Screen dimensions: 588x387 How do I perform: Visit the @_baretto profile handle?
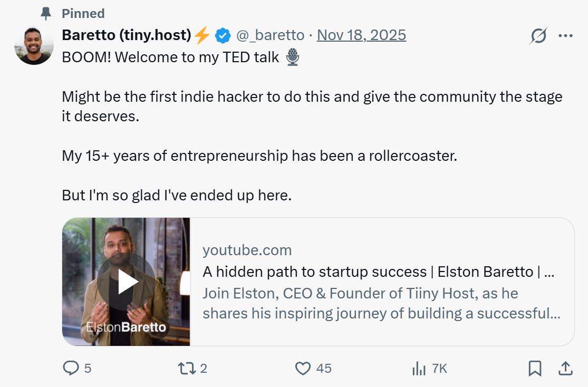coord(271,35)
